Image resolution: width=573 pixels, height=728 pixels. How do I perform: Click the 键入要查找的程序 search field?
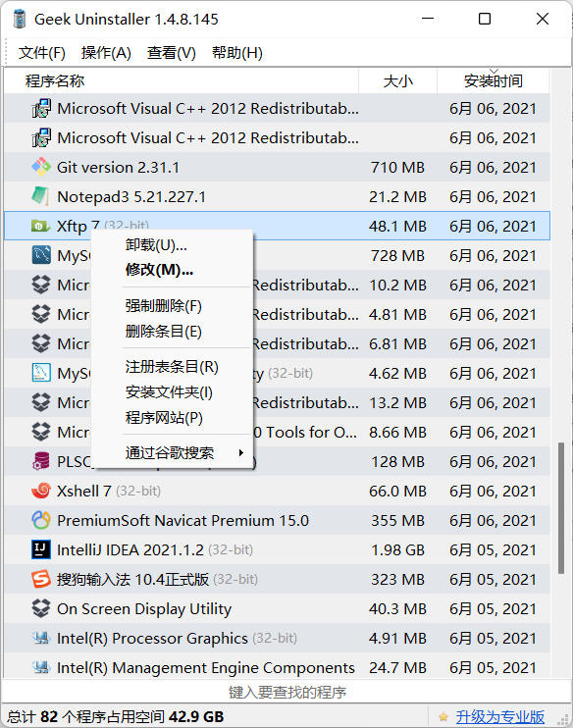(286, 693)
